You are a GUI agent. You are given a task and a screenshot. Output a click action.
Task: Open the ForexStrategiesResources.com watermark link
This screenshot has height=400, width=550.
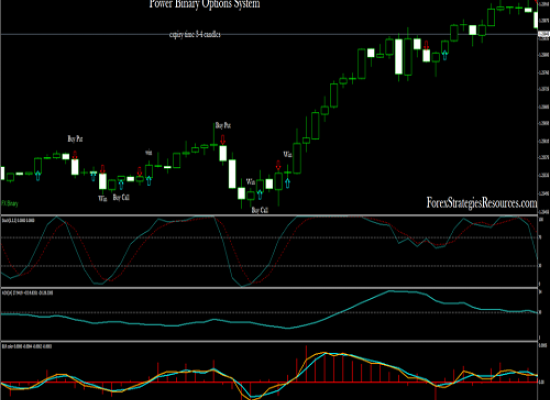[x=482, y=203]
